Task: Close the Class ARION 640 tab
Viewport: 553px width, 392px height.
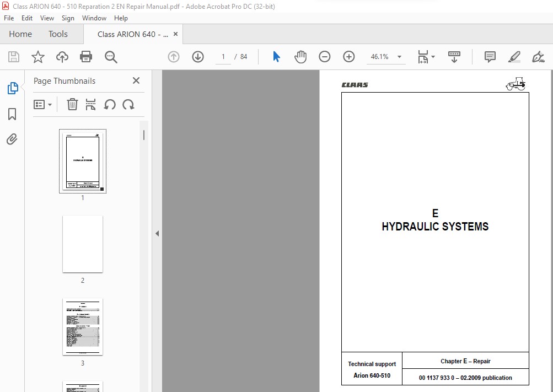Action: (x=176, y=34)
